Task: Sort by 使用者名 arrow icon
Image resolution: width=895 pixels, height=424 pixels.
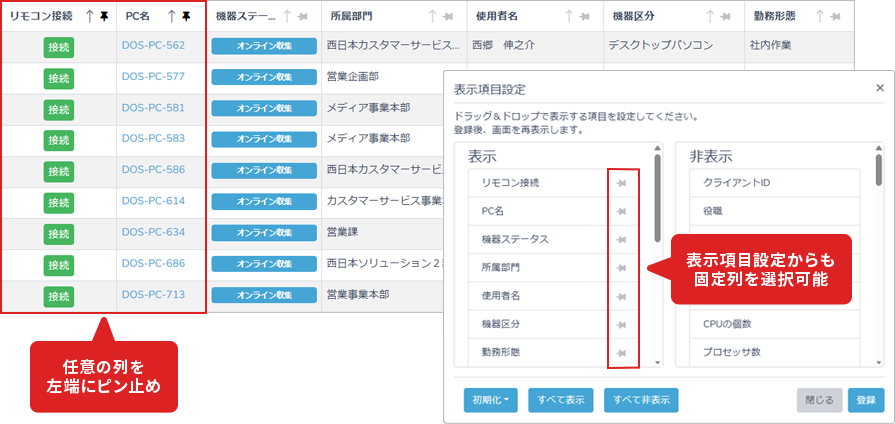Action: click(569, 17)
